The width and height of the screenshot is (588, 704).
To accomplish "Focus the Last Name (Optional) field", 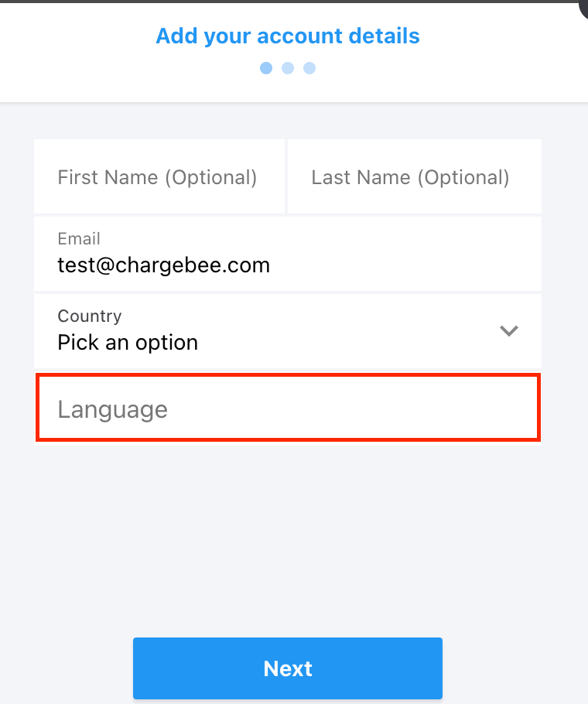I will coord(413,177).
